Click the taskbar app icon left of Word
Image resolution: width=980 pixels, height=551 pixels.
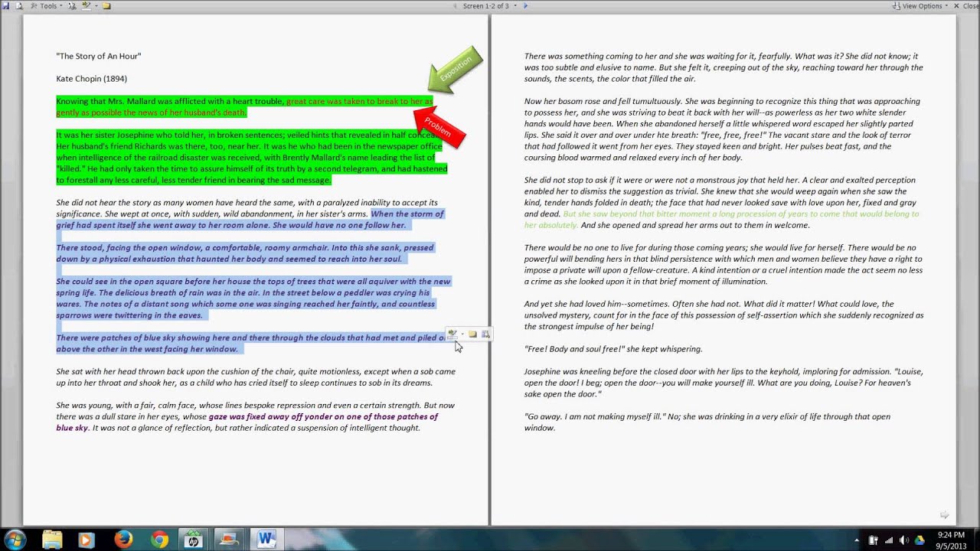point(228,540)
